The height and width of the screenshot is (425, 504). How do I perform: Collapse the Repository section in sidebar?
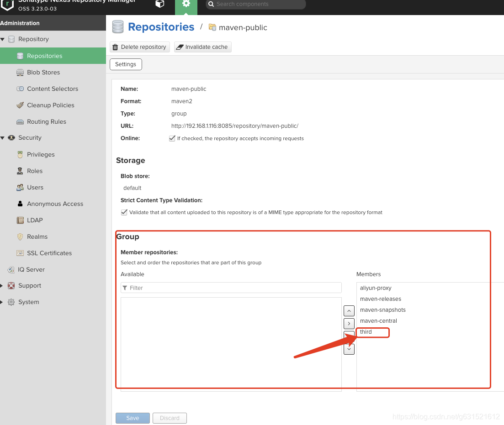click(x=3, y=39)
